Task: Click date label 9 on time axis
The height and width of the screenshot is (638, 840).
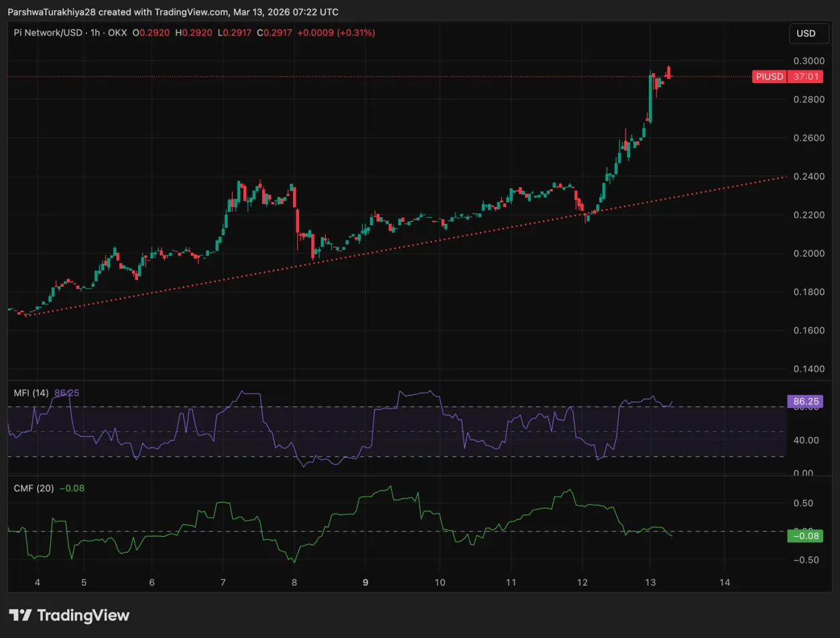Action: point(365,582)
